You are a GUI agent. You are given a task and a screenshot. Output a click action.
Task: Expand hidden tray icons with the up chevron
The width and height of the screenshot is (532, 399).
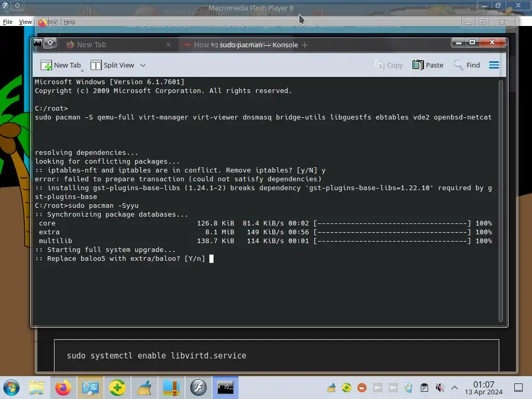[455, 388]
